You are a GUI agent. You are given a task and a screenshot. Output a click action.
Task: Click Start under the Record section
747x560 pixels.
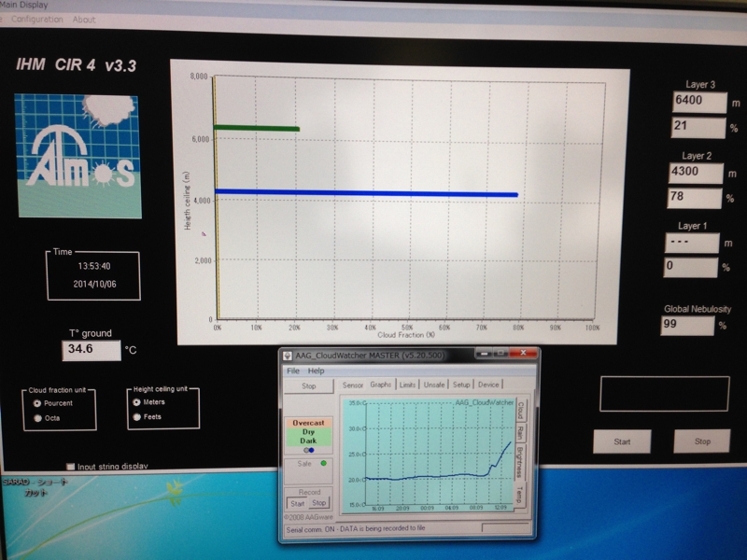pyautogui.click(x=296, y=502)
